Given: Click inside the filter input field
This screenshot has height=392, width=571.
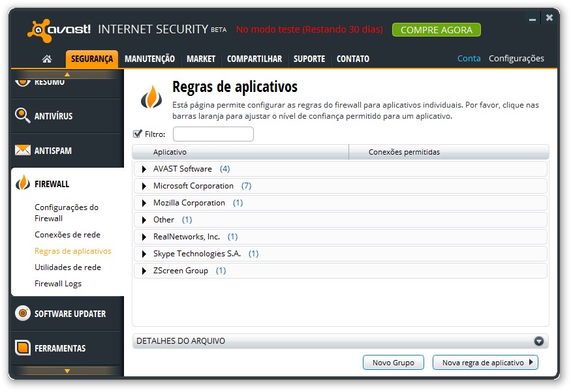Looking at the screenshot, I should 213,134.
